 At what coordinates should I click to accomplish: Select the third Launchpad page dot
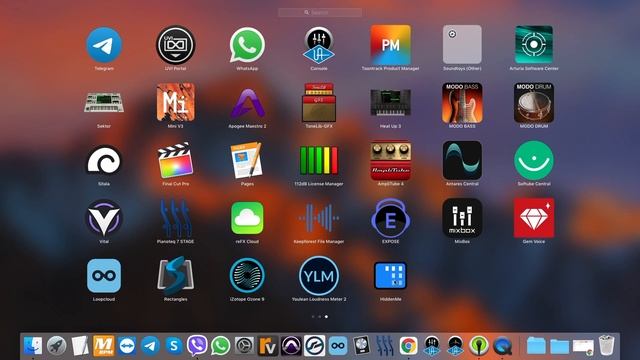326,317
